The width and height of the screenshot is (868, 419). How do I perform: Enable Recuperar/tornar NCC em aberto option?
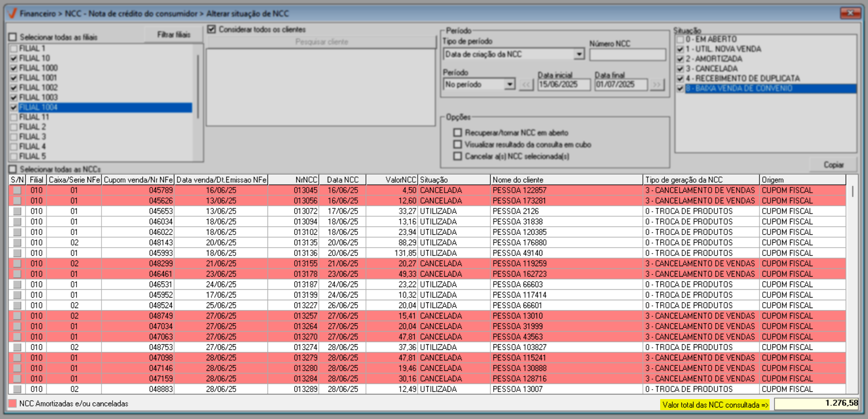click(x=458, y=133)
